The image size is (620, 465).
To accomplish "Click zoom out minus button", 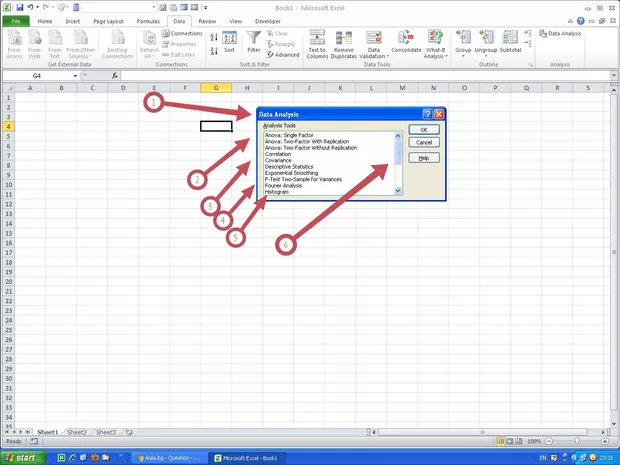I will point(549,441).
